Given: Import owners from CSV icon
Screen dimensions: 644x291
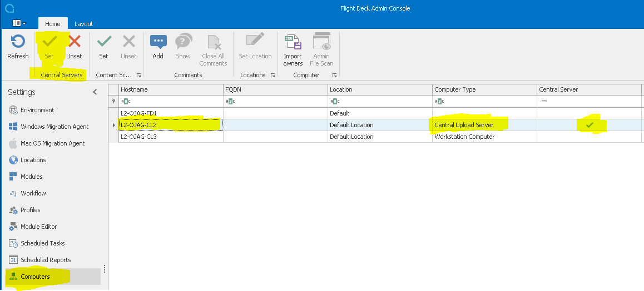Looking at the screenshot, I should [x=293, y=42].
